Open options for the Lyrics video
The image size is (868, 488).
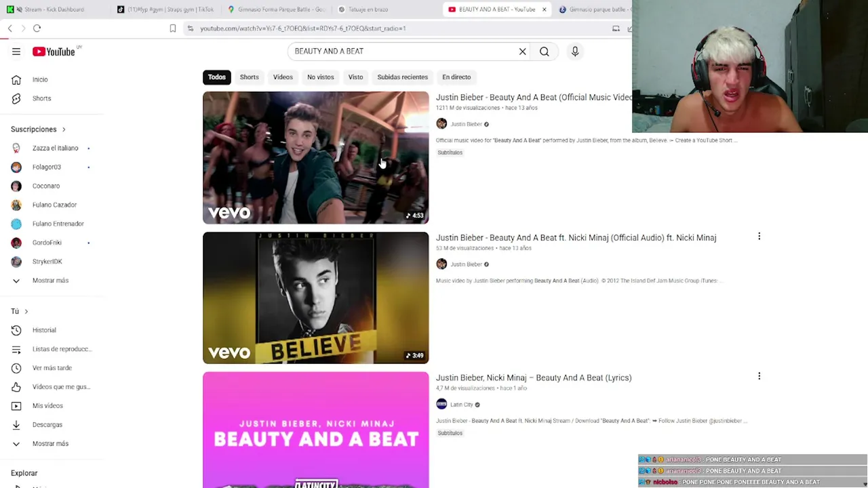[x=759, y=376]
